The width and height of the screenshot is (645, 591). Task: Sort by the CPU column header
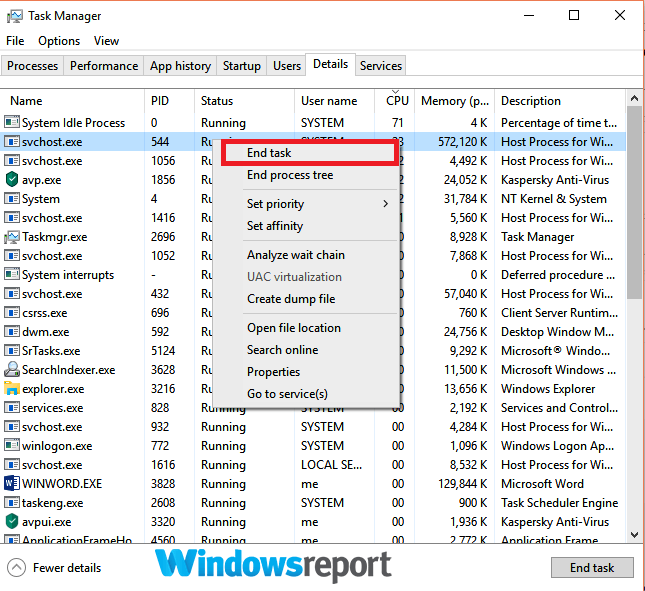(x=394, y=101)
